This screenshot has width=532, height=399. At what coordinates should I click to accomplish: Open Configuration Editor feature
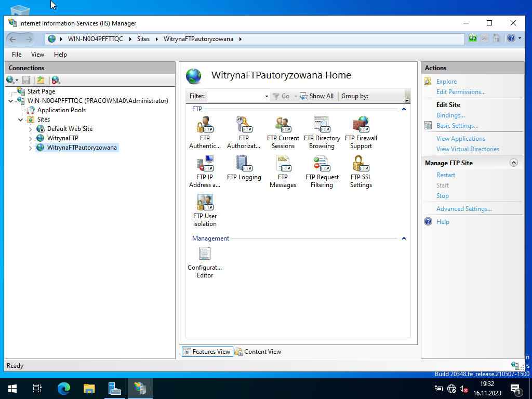[x=205, y=262]
